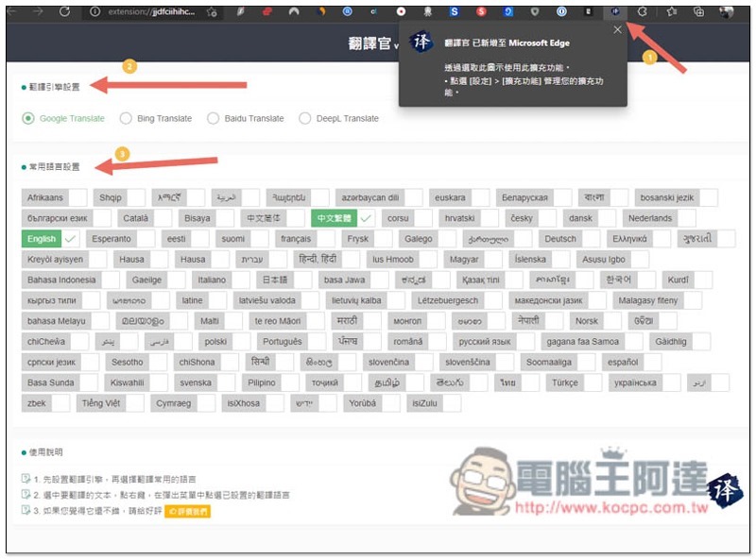This screenshot has width=756, height=560.
Task: Click the Collections icon in browser toolbar
Action: tap(698, 12)
